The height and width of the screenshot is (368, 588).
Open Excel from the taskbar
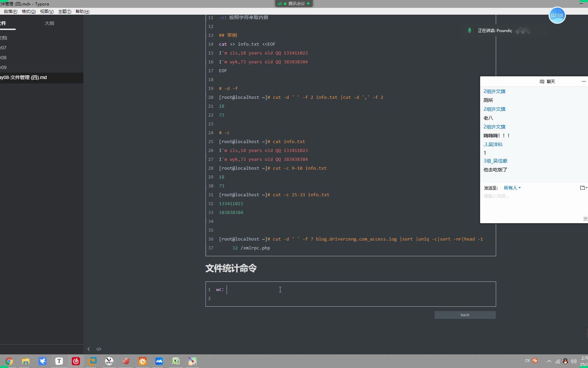[x=176, y=361]
